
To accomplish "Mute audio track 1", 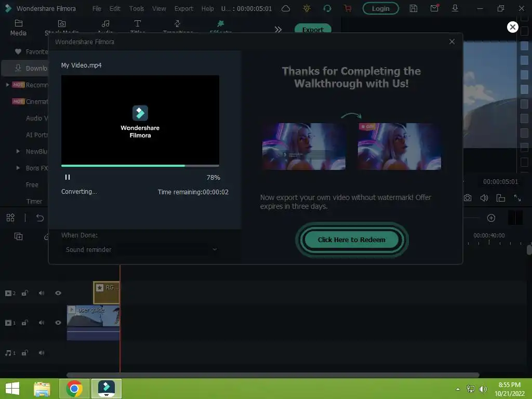I will point(42,353).
